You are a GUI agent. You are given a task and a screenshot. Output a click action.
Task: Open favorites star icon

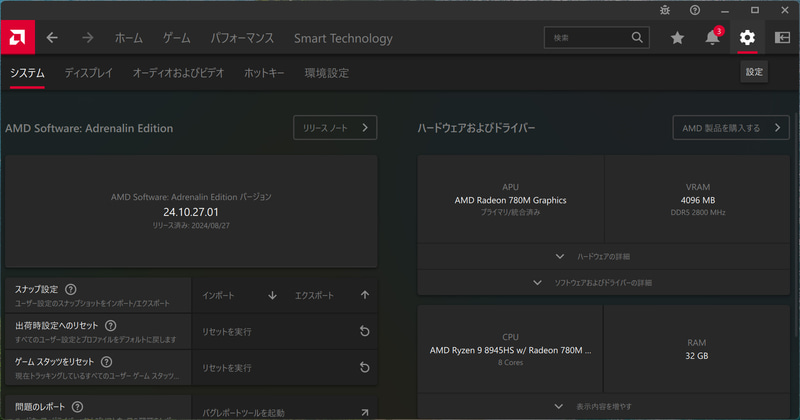coord(677,38)
